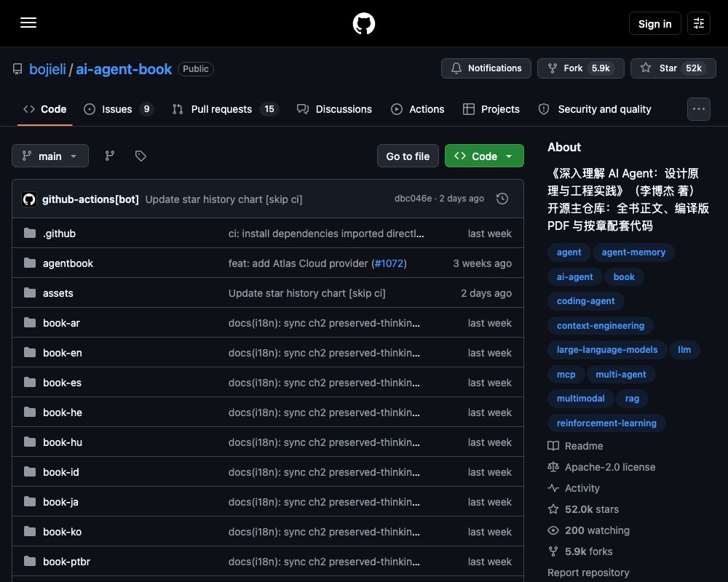Viewport: 728px width, 582px height.
Task: Open pull request #1072 link
Action: click(x=389, y=263)
